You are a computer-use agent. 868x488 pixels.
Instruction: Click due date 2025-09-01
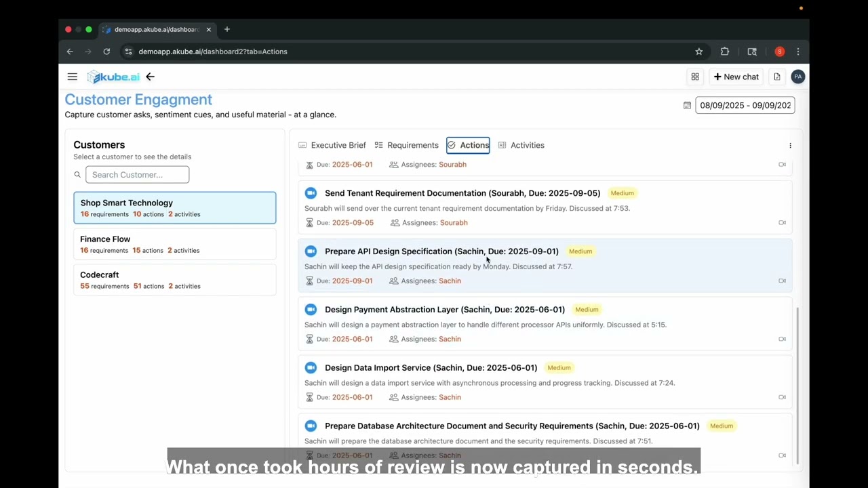click(x=352, y=281)
